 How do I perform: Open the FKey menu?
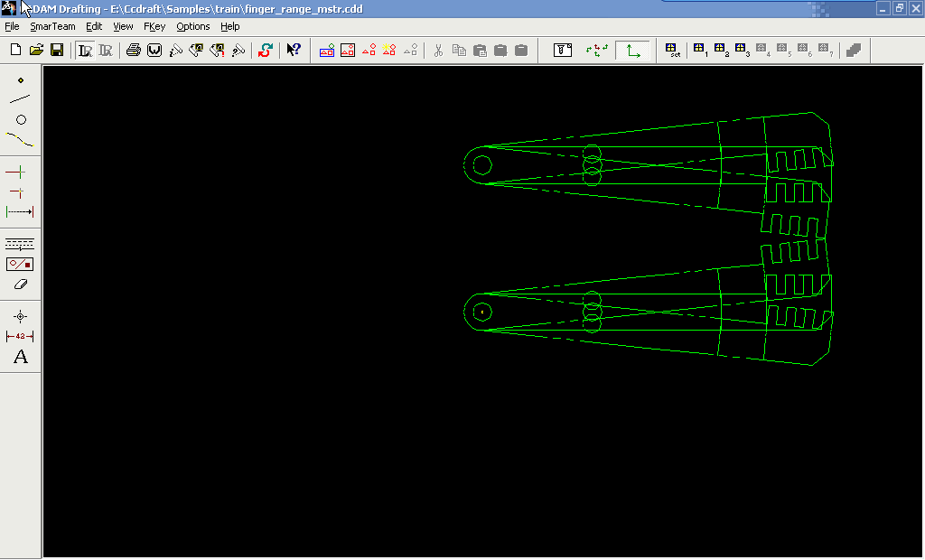point(154,26)
